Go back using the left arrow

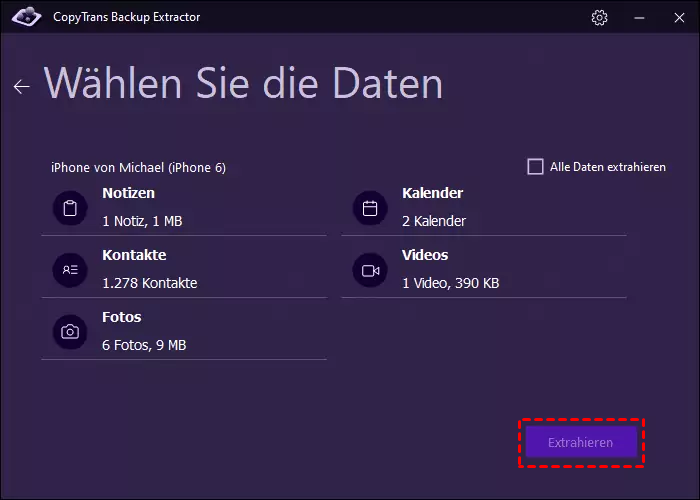21,87
